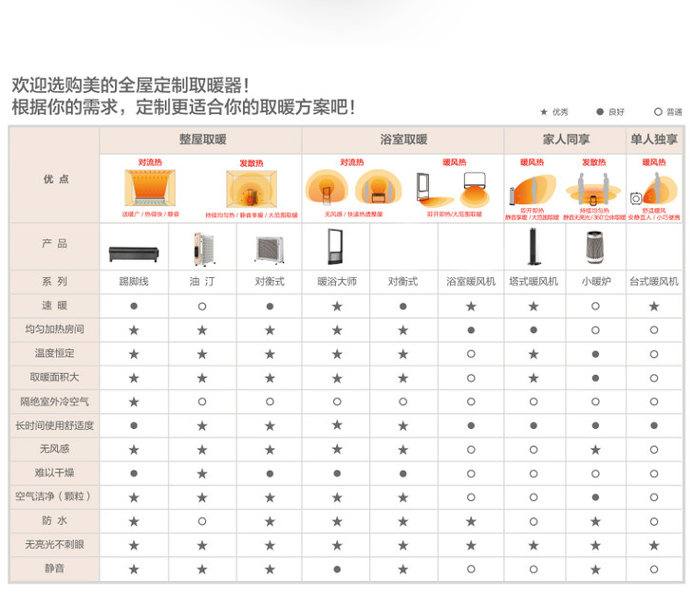Switch to the 浴室取暖 category header
Viewport: 693px width, 616px height.
pos(403,140)
